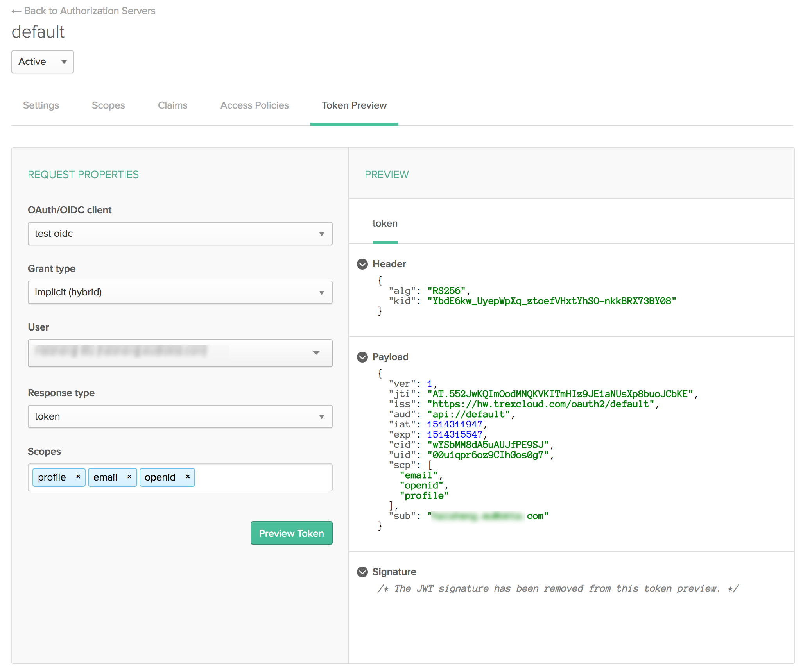Switch to the Scopes tab

108,105
